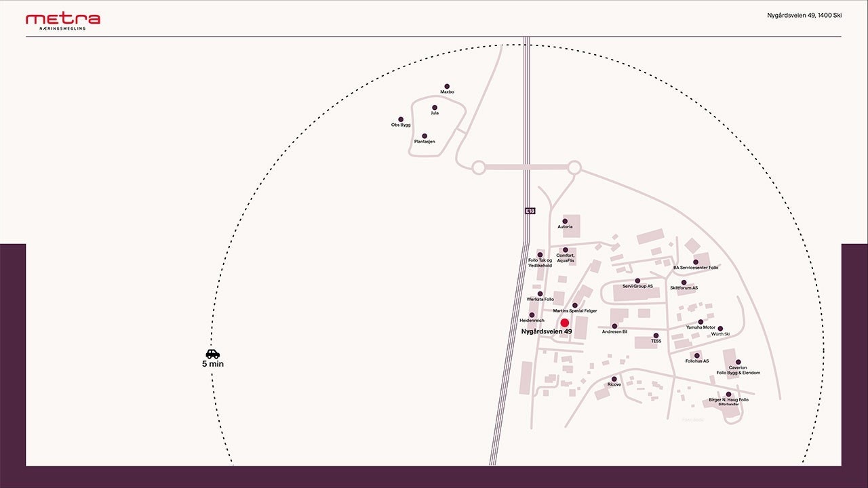This screenshot has width=868, height=488.
Task: Click the '5 min' drive-time label
Action: pyautogui.click(x=213, y=364)
